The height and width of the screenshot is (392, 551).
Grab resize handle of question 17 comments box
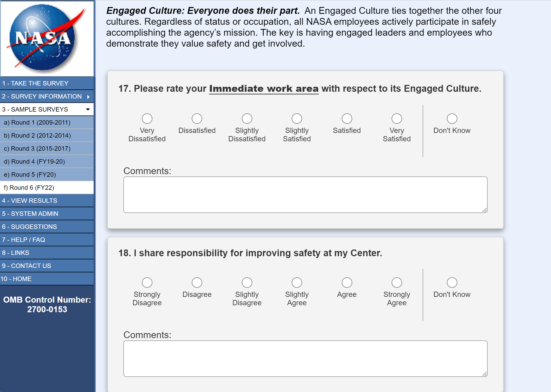tap(485, 210)
